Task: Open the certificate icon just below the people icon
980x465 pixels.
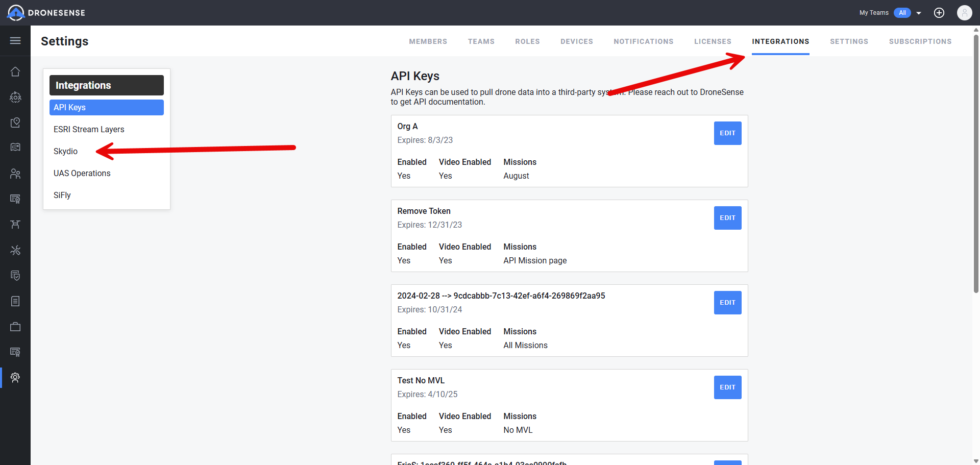Action: click(15, 199)
